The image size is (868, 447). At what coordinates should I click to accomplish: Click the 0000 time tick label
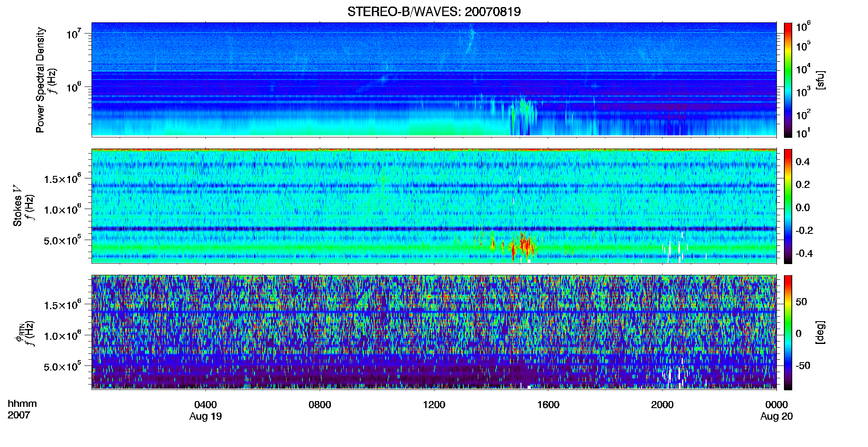coord(776,404)
